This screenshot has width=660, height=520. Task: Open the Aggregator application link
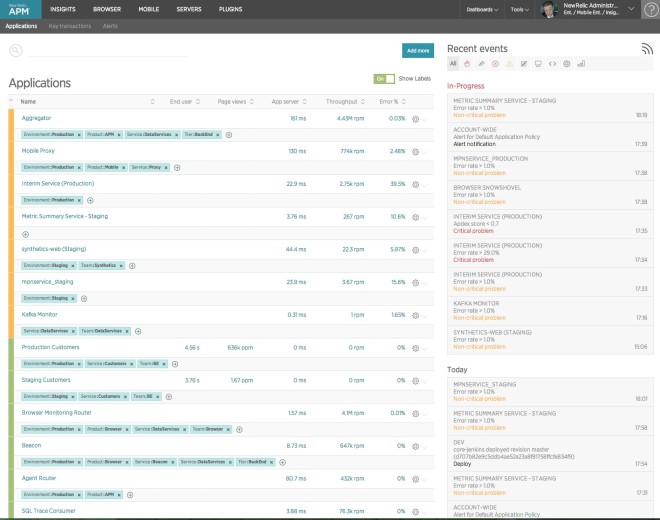(x=36, y=118)
